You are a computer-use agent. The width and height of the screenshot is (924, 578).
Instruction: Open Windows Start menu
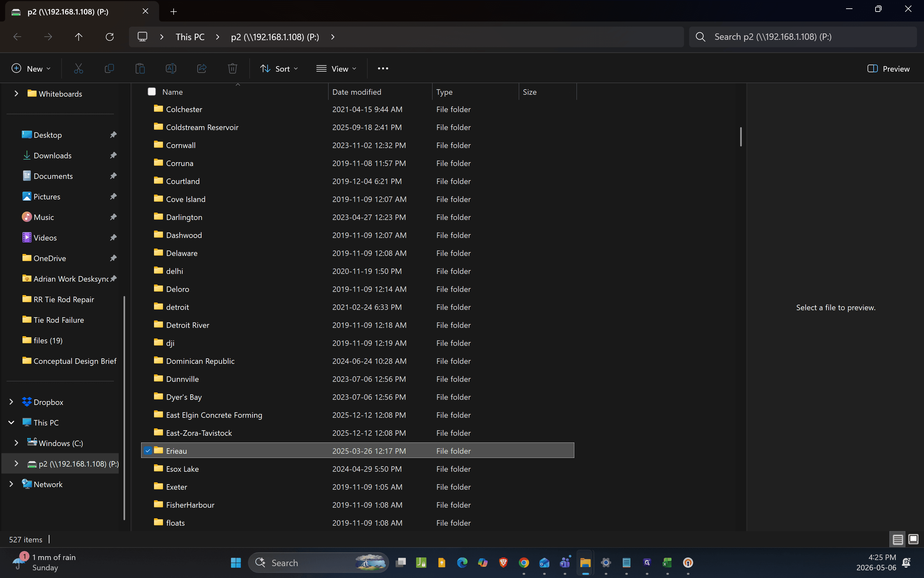pyautogui.click(x=236, y=563)
